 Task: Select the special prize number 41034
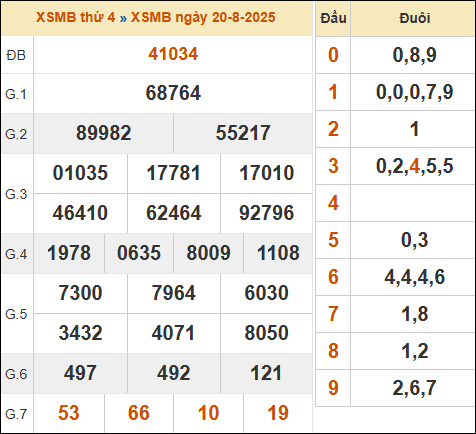click(173, 54)
